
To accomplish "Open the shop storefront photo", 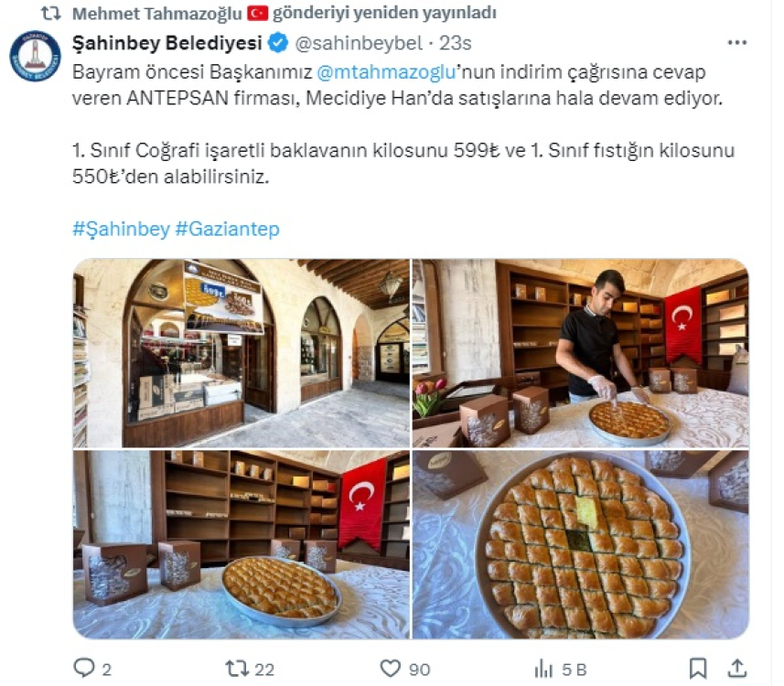I will [x=241, y=353].
